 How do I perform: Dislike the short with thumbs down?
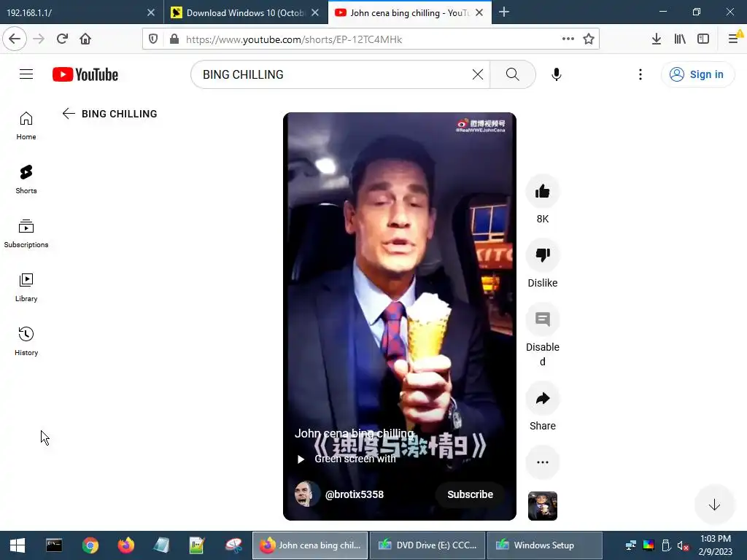click(543, 255)
